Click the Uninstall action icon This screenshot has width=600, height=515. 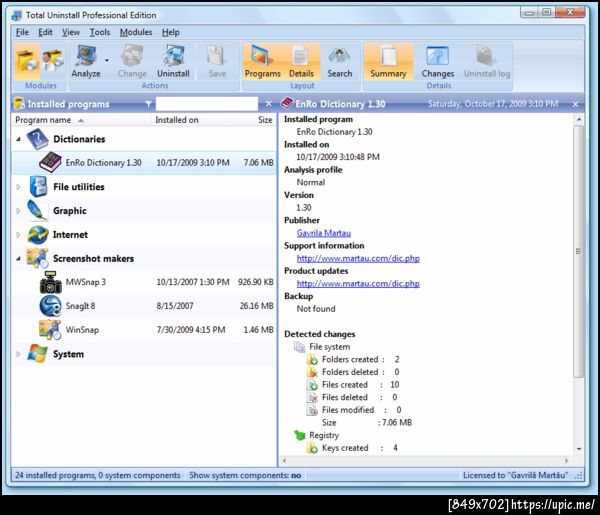tap(173, 61)
